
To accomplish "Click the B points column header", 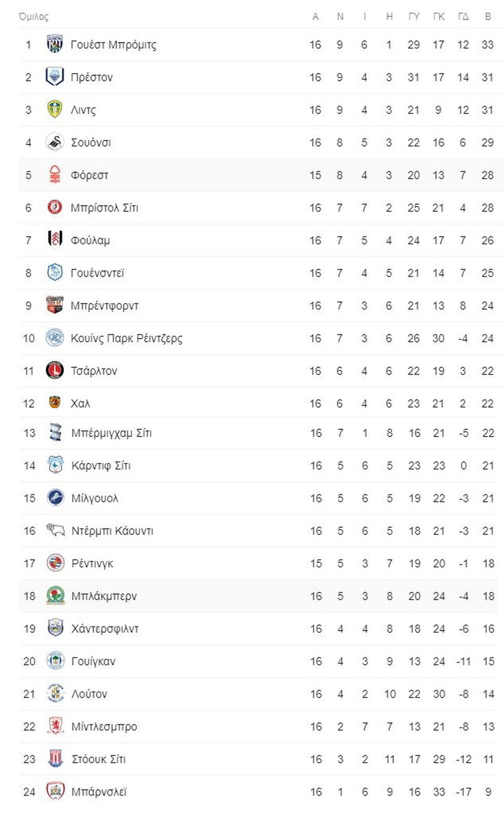I will 488,17.
